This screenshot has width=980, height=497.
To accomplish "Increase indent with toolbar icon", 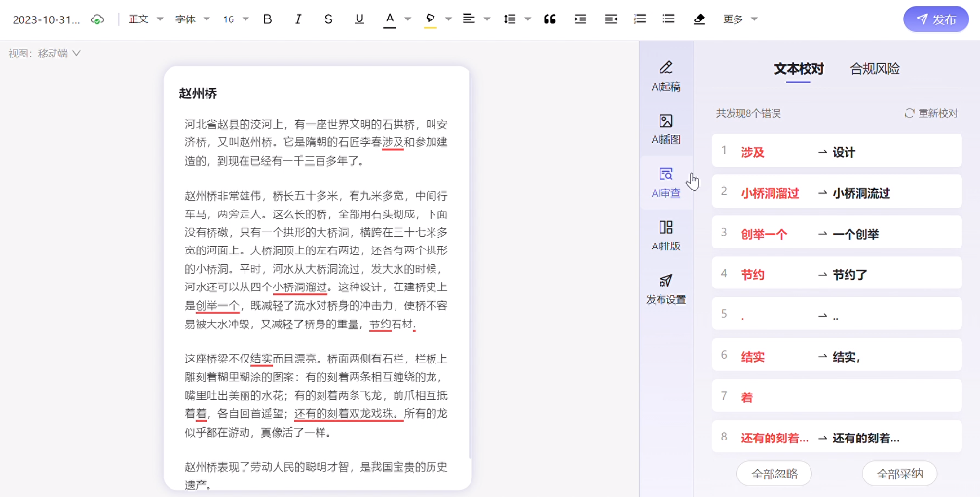I will point(581,19).
